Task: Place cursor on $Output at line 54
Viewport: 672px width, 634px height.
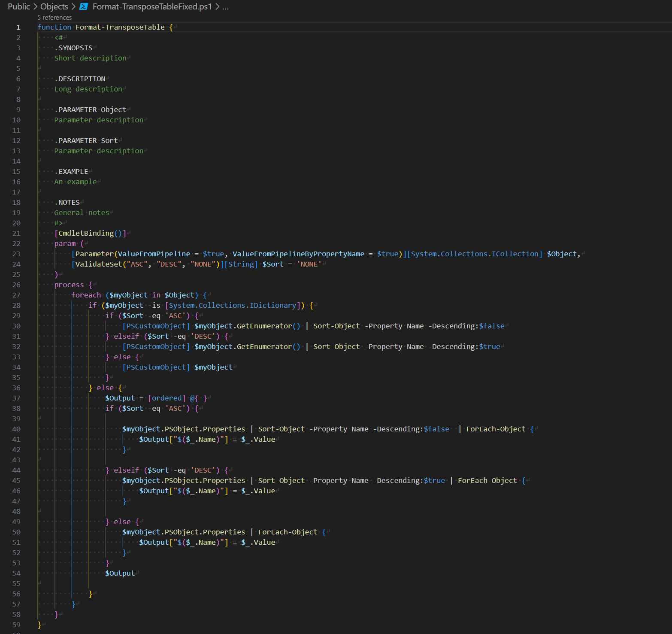Action: coord(120,573)
